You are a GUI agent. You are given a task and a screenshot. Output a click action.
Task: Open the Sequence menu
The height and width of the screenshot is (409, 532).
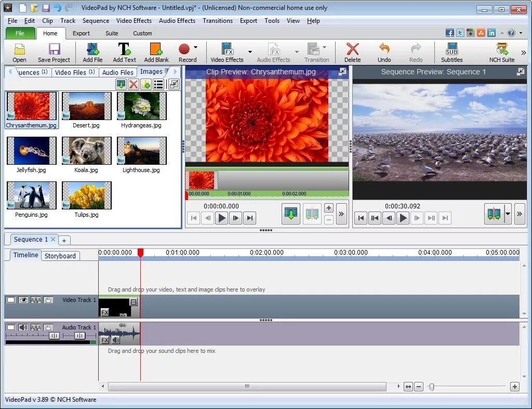[96, 21]
